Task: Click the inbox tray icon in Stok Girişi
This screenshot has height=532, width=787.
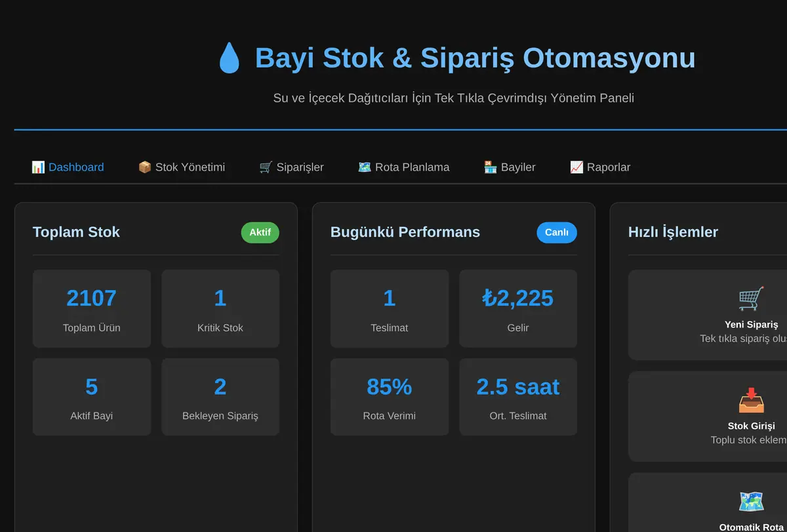Action: click(x=751, y=400)
